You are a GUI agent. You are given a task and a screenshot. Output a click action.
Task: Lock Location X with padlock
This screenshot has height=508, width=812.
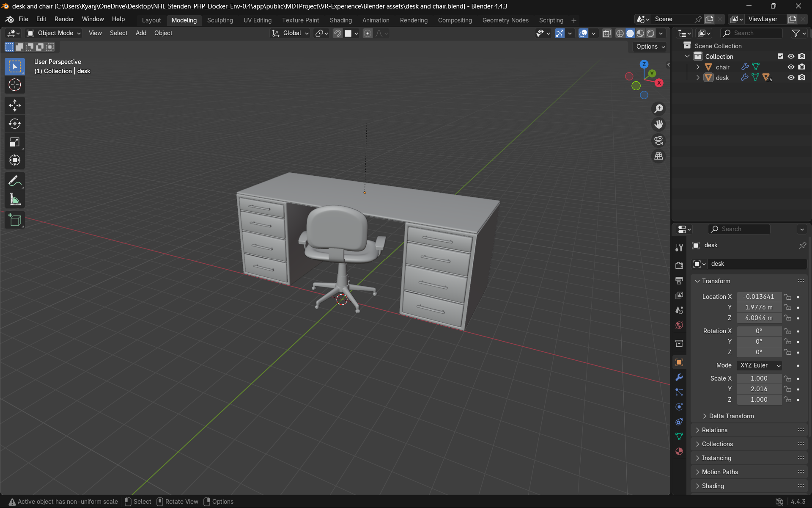point(787,297)
